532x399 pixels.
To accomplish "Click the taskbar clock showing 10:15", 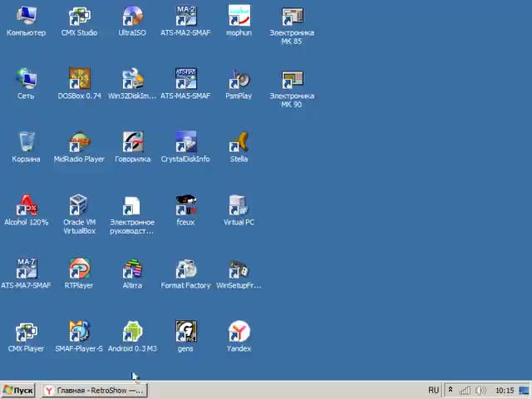I will pos(504,390).
